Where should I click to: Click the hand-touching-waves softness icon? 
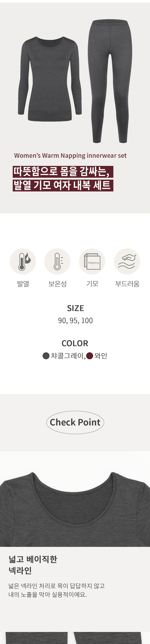coord(127,261)
